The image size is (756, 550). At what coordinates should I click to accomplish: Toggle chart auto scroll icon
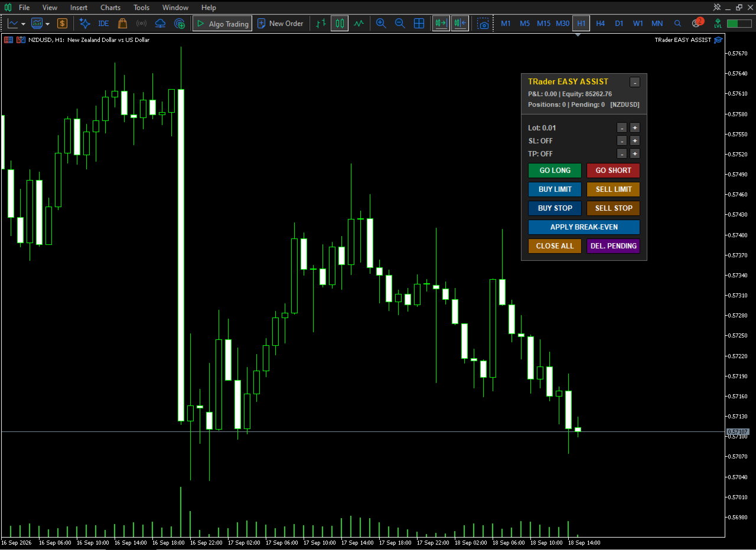pos(441,24)
